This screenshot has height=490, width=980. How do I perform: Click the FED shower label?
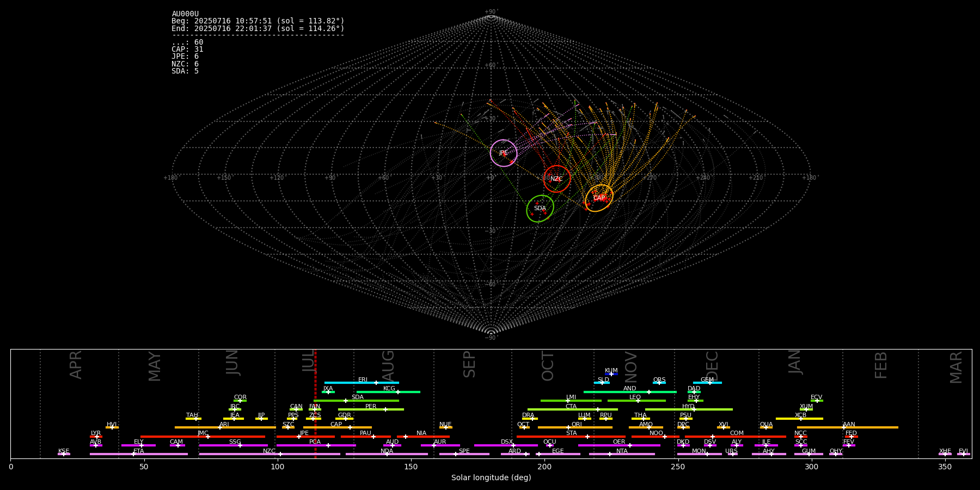[851, 433]
